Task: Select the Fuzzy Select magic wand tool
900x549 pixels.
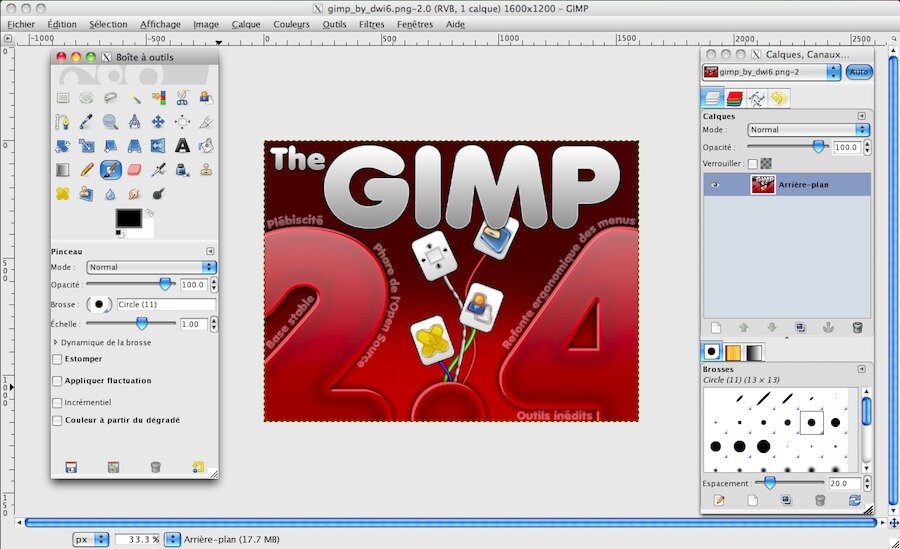Action: 135,98
